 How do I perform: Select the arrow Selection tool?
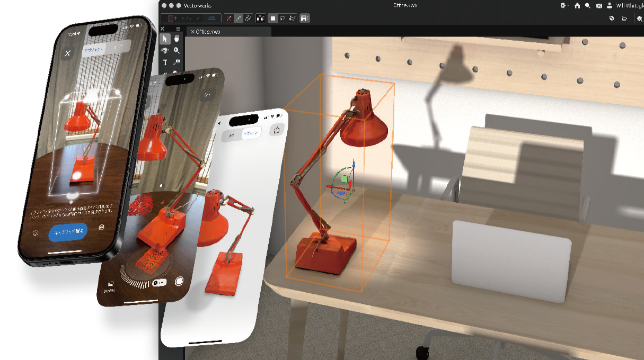[x=165, y=38]
